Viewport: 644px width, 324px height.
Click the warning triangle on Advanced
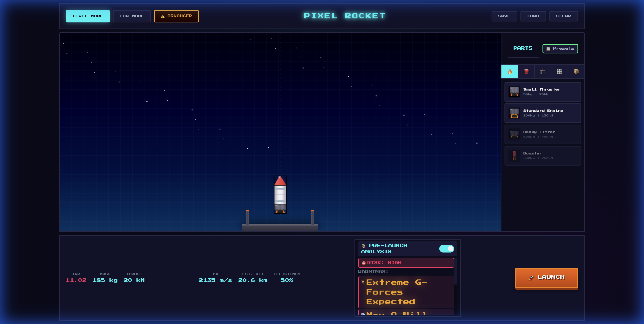click(x=163, y=16)
